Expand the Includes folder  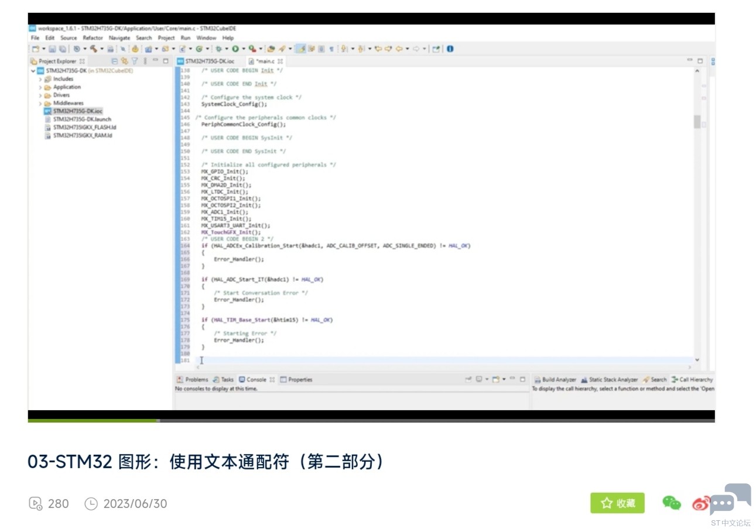(x=40, y=79)
